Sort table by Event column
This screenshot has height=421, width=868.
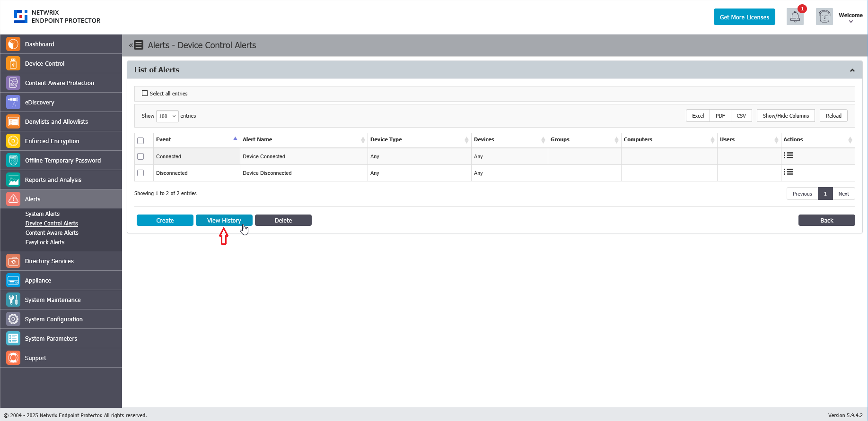(196, 139)
